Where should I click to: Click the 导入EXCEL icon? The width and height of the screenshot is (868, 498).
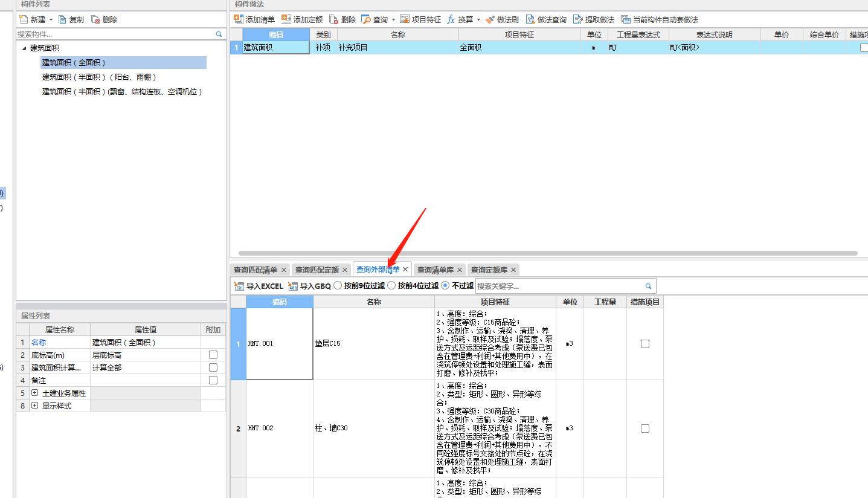(239, 286)
